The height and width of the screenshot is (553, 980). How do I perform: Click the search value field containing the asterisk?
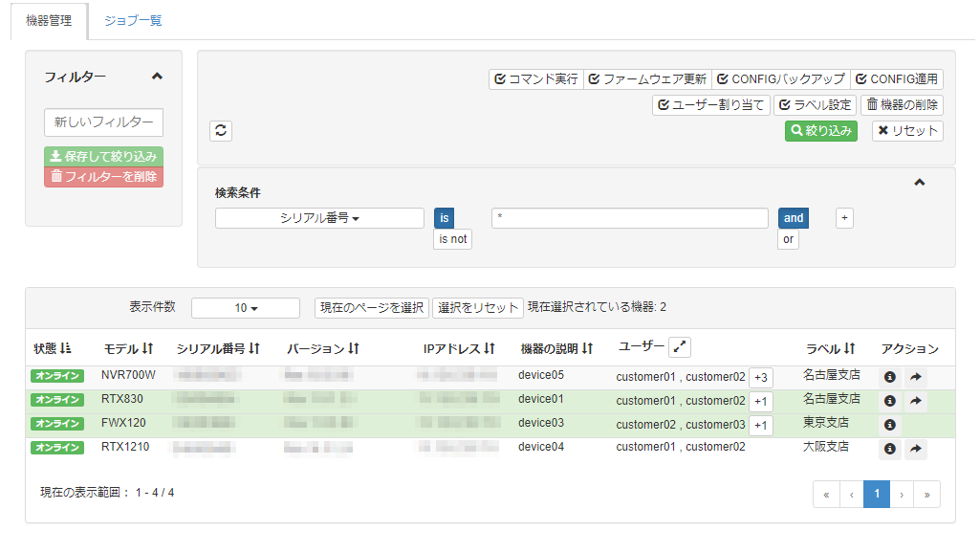[x=629, y=217]
